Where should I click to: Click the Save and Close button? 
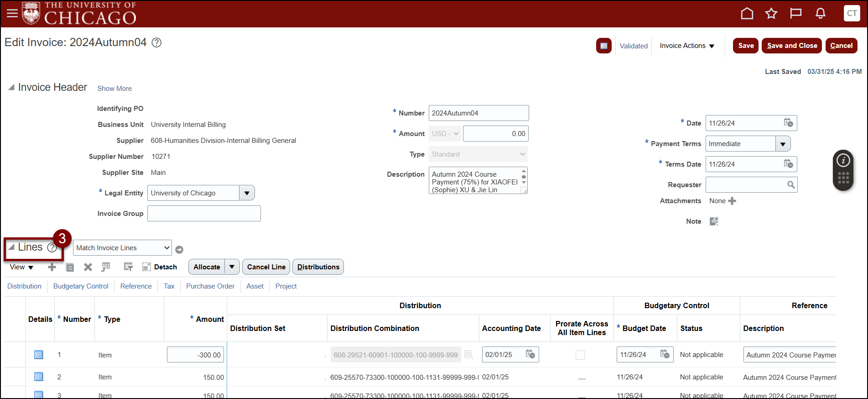(x=791, y=46)
